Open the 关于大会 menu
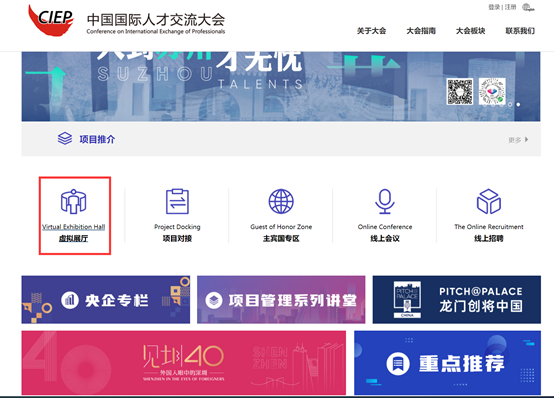 click(x=371, y=31)
